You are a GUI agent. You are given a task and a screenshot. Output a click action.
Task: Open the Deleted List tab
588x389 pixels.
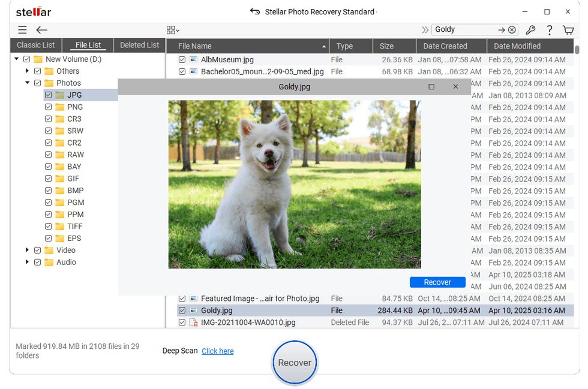tap(139, 45)
